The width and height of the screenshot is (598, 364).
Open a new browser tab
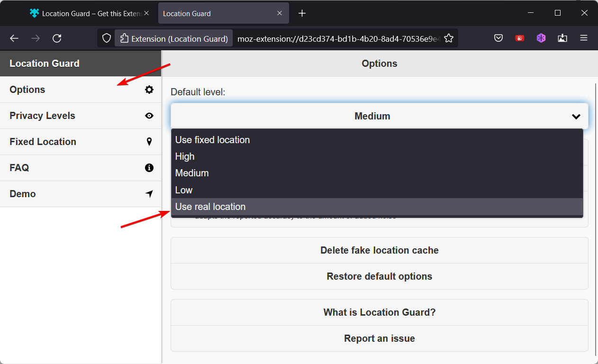302,13
